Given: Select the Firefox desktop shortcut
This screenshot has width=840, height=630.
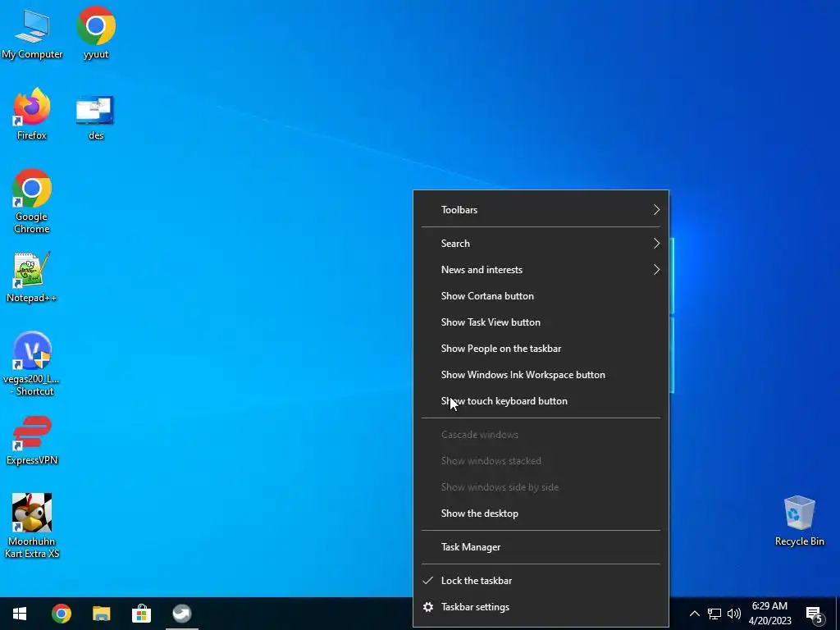Looking at the screenshot, I should [32, 114].
